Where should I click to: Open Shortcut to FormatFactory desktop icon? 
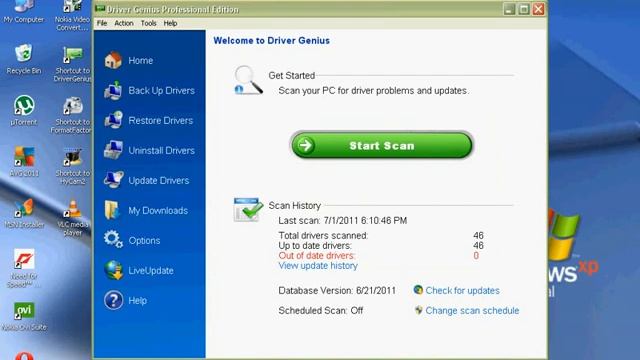[x=72, y=115]
